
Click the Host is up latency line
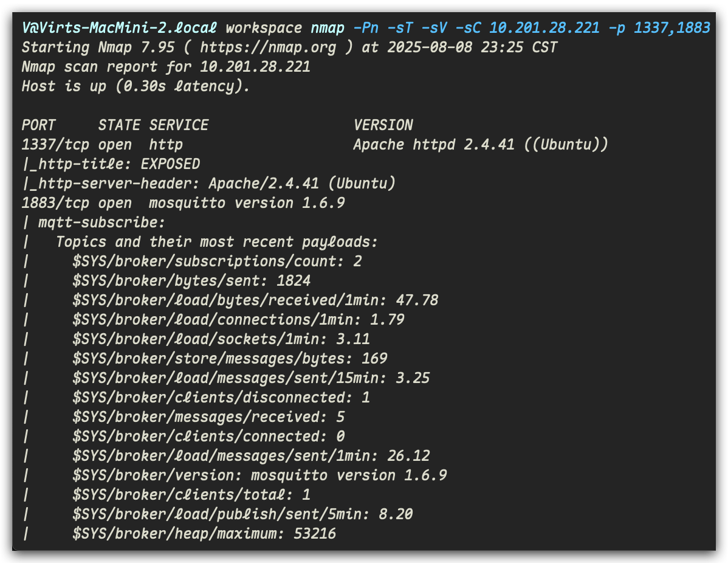click(136, 86)
